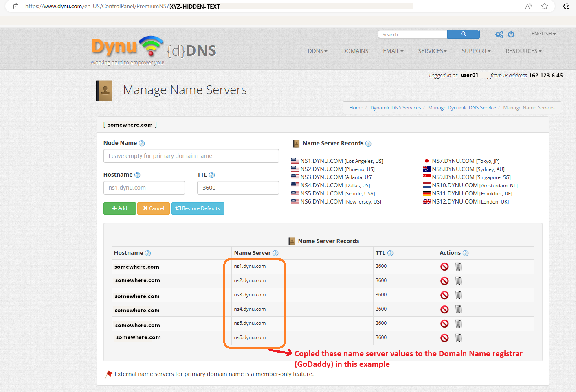Click the browser favorites star icon
The width and height of the screenshot is (576, 392).
point(545,6)
